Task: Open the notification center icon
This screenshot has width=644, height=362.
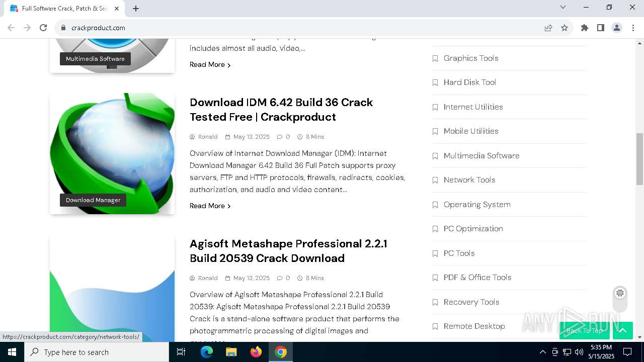Action: click(x=627, y=352)
